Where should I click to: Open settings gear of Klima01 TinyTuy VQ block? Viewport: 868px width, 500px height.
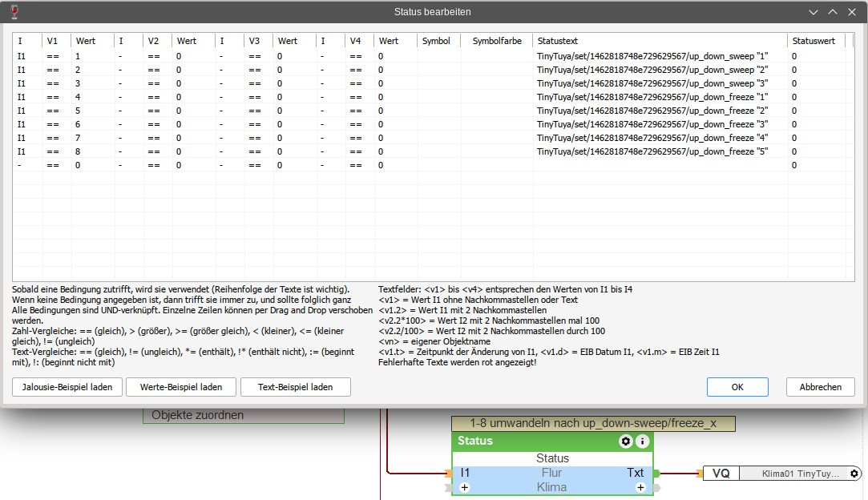pos(854,474)
